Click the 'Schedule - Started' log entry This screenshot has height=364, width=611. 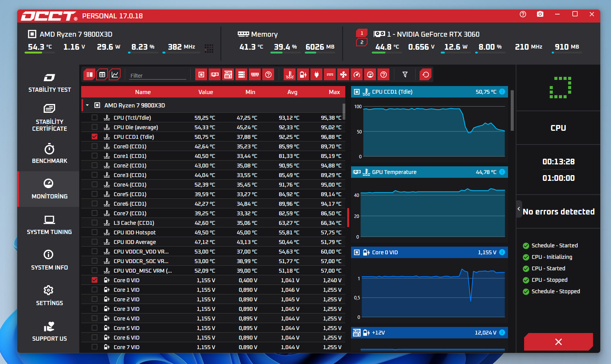pos(555,245)
